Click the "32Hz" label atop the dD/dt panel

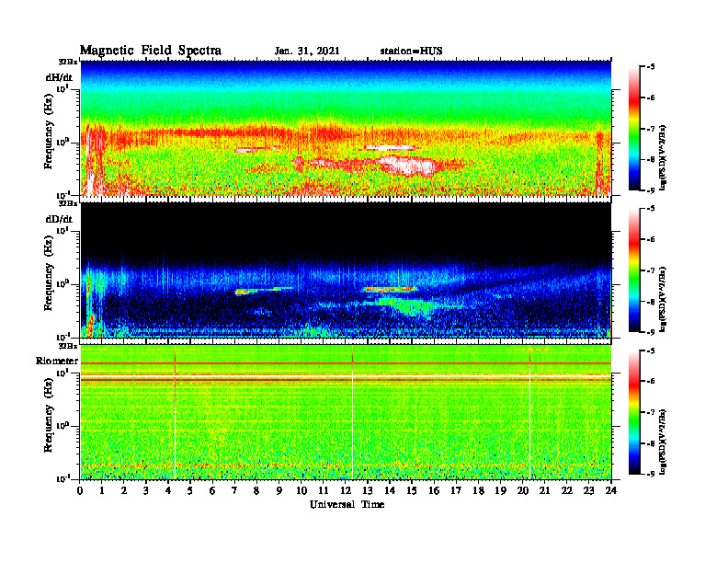(68, 203)
